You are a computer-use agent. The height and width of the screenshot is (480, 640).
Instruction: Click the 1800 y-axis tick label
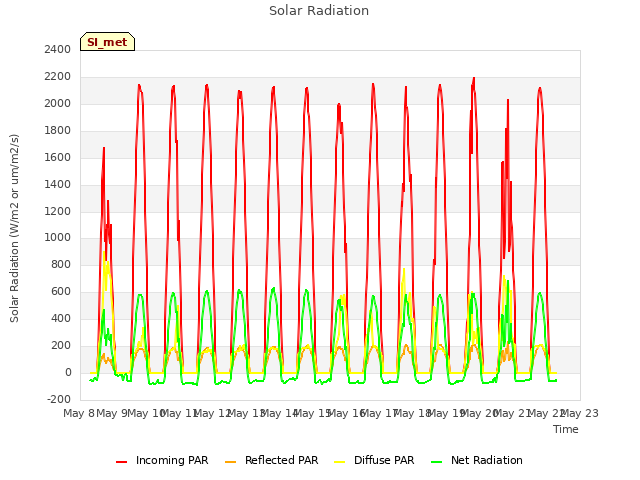58,131
